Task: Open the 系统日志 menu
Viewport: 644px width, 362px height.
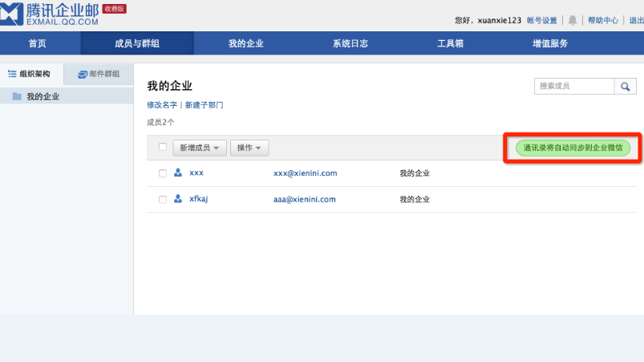Action: pyautogui.click(x=350, y=43)
